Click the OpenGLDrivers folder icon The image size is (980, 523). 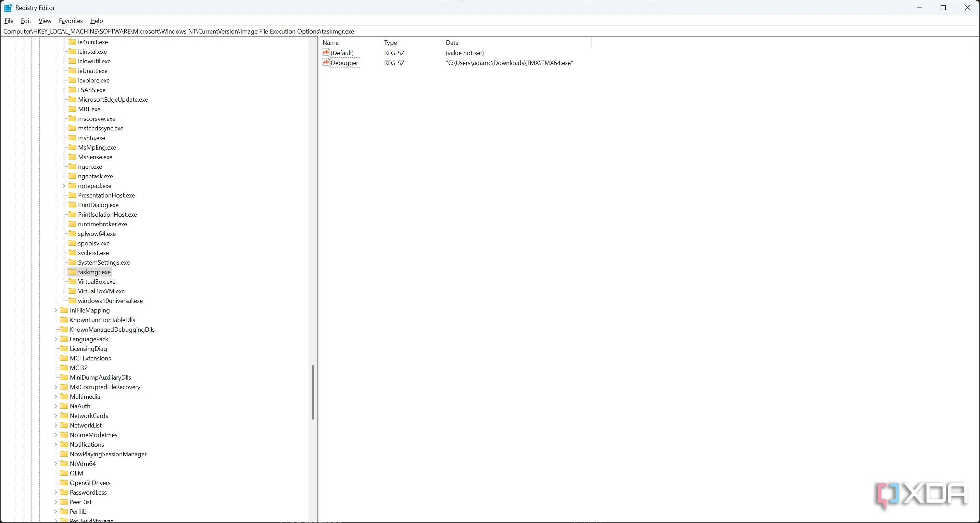(64, 482)
